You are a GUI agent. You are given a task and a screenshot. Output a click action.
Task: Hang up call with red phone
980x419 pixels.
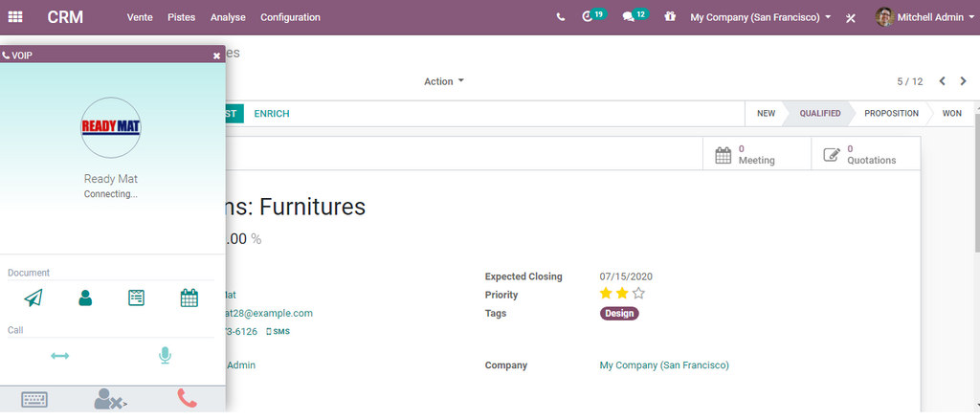[x=188, y=399]
